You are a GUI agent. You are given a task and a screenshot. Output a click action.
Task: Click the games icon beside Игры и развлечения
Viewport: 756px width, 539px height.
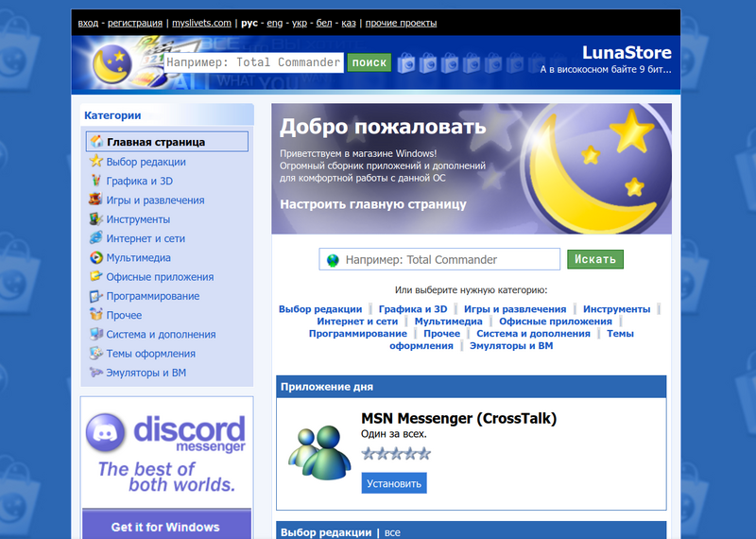point(96,200)
